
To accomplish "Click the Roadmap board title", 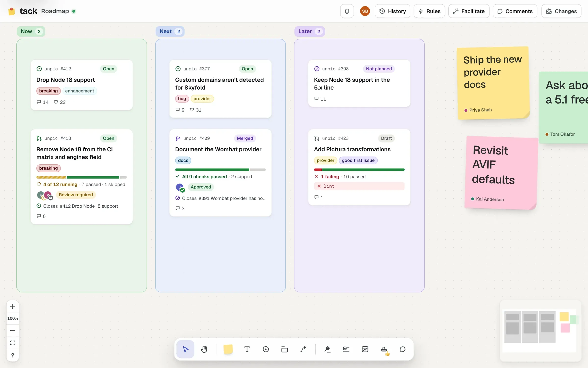I will coord(55,11).
